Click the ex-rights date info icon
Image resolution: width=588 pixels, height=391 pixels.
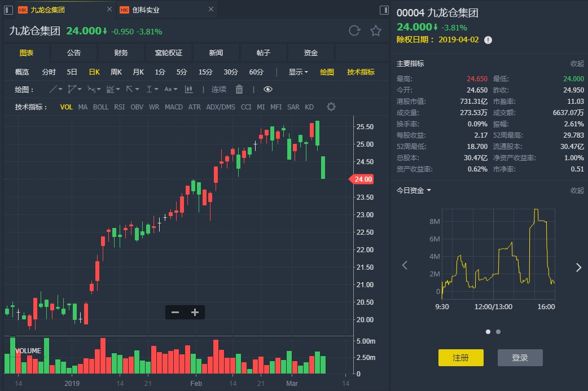tap(488, 40)
